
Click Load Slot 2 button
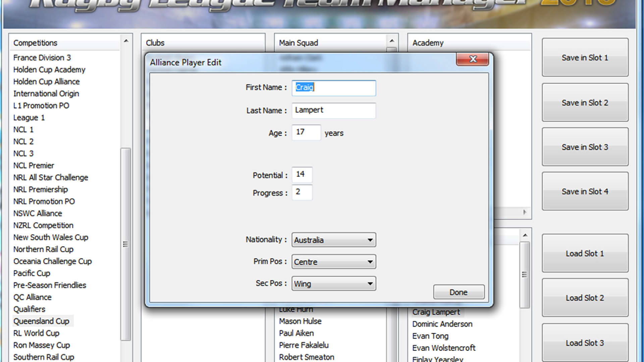click(x=585, y=298)
